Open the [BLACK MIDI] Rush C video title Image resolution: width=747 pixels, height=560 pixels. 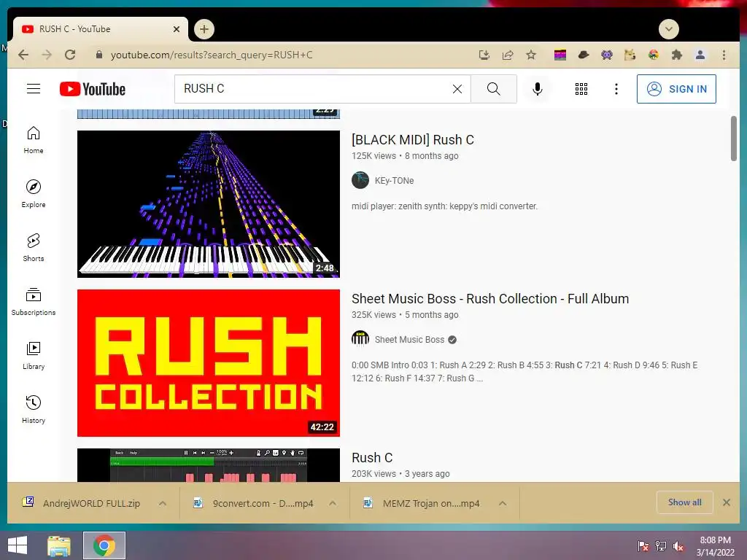click(x=413, y=139)
